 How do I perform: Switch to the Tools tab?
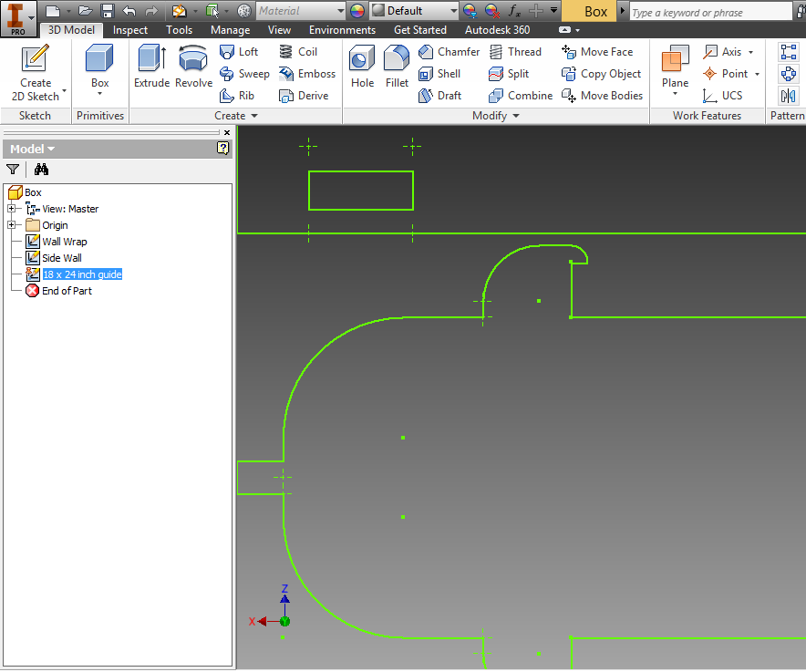point(179,30)
